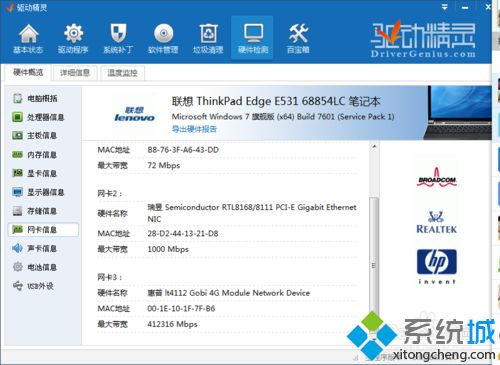Click MAC address 00-1E-10-1F-7F-B6
This screenshot has height=365, width=500.
pos(181,308)
